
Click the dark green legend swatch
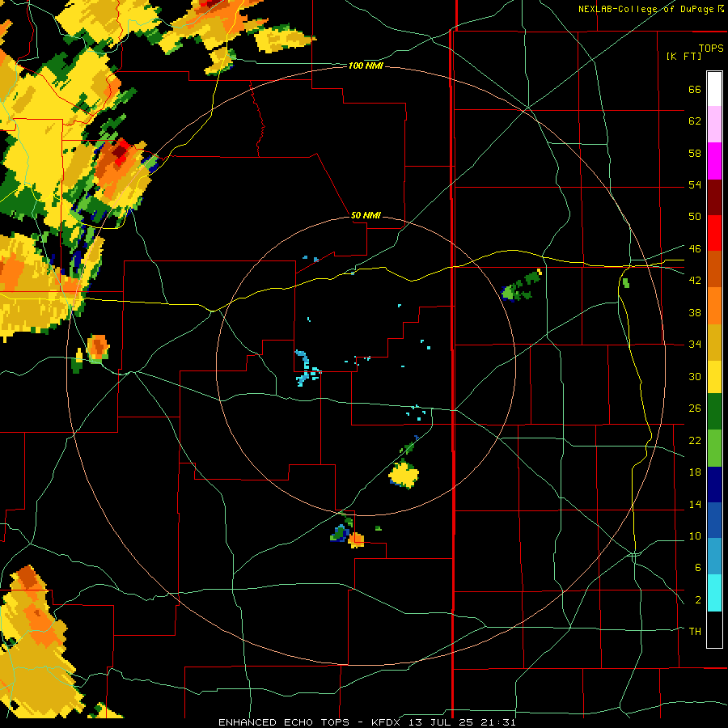coord(714,412)
